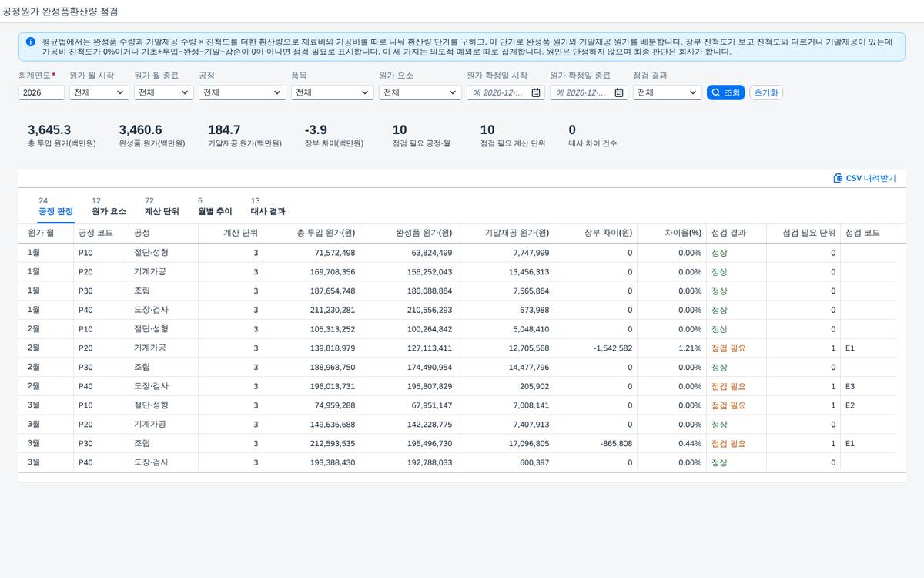Click the 공정 코드 column header
This screenshot has width=924, height=578.
point(102,233)
